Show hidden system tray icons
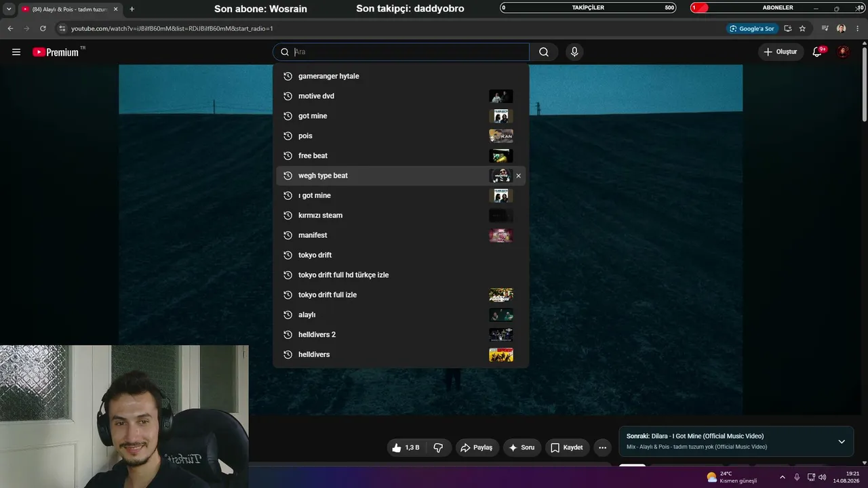868x488 pixels. (x=783, y=477)
